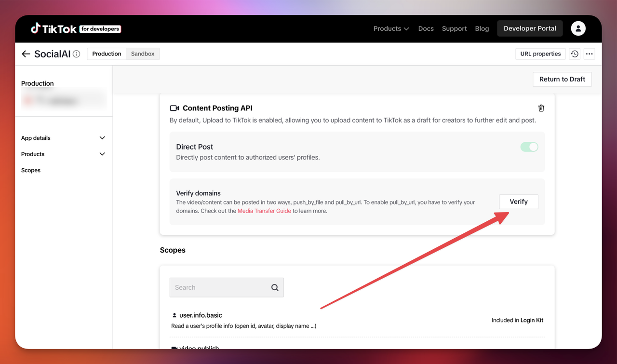
Task: Toggle the Direct Post switch
Action: [529, 147]
